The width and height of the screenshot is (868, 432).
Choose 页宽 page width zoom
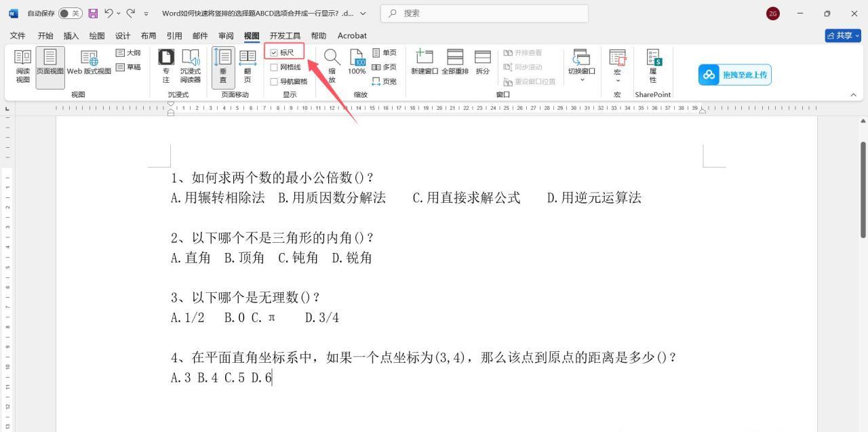[384, 81]
